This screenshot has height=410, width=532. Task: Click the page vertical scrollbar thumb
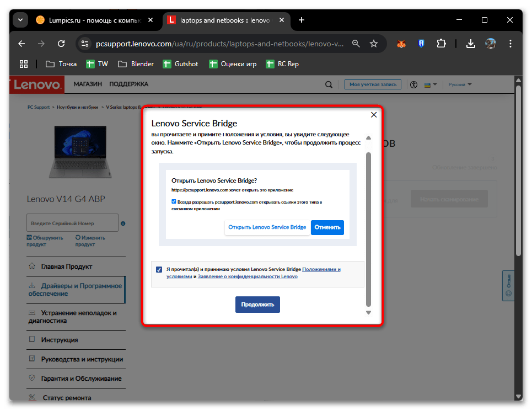click(518, 170)
